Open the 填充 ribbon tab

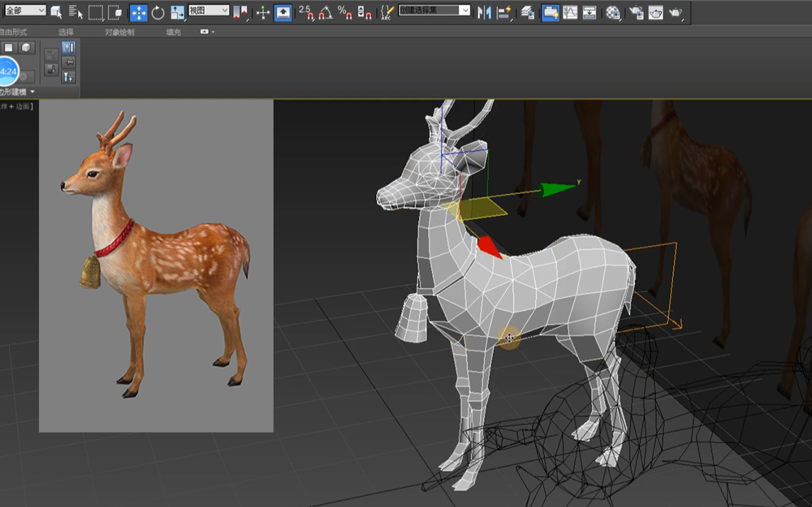click(174, 32)
